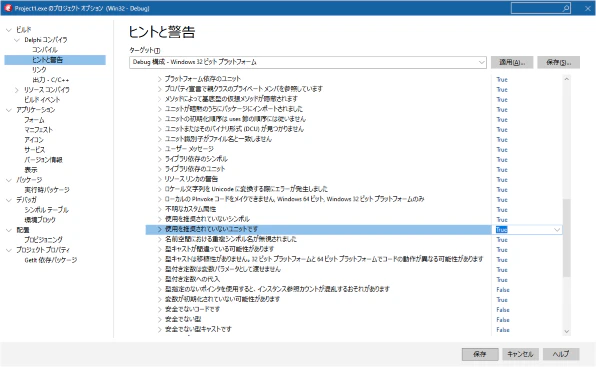This screenshot has height=367, width=596.
Task: Open the マニフェスト settings page
Action: tap(38, 130)
